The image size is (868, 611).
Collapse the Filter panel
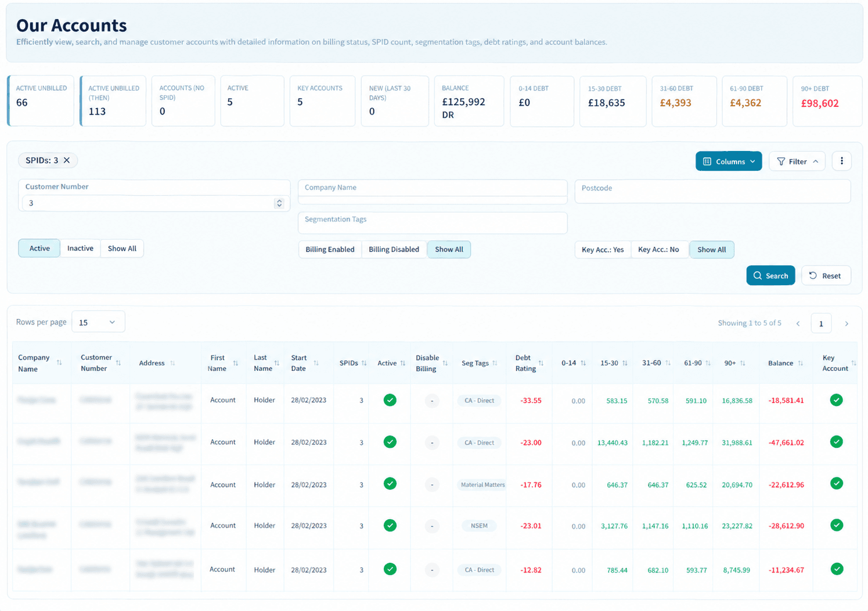(x=797, y=161)
